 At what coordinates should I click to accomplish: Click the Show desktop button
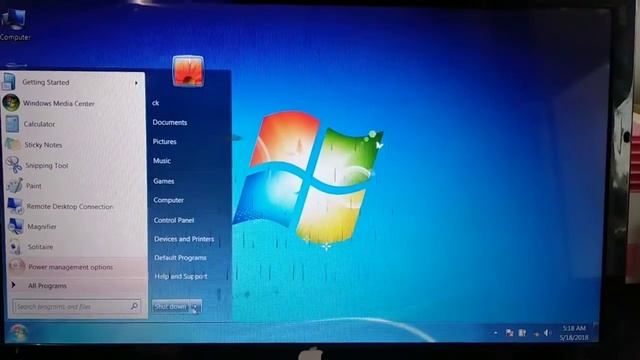(596, 333)
